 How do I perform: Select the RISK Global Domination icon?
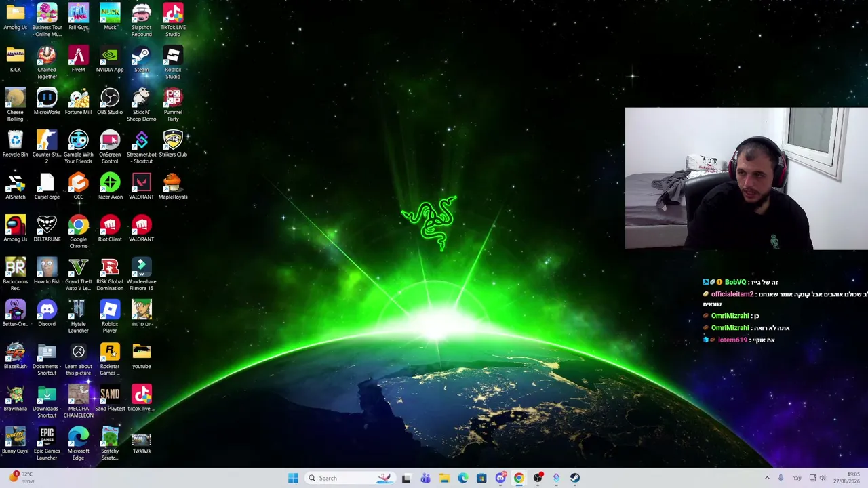click(110, 274)
